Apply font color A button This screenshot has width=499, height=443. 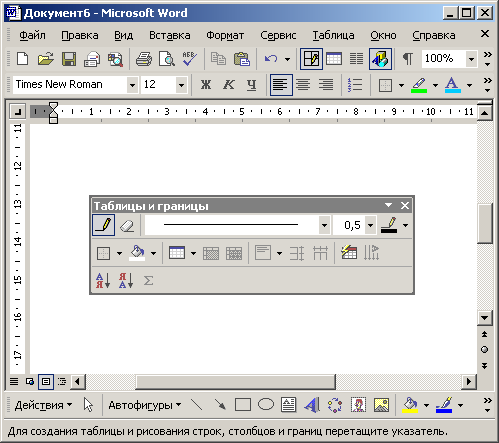pyautogui.click(x=452, y=85)
